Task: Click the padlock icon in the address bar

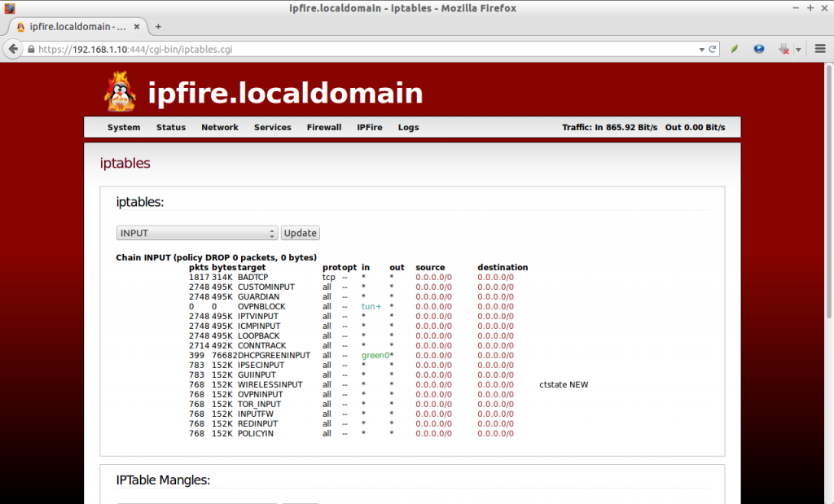Action: [x=30, y=49]
